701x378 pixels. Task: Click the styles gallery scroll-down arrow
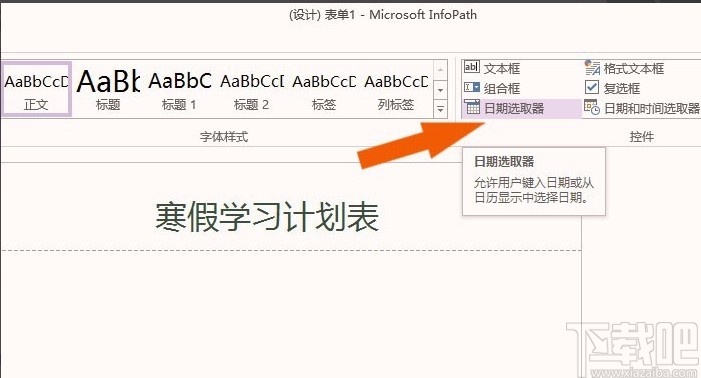tap(440, 89)
